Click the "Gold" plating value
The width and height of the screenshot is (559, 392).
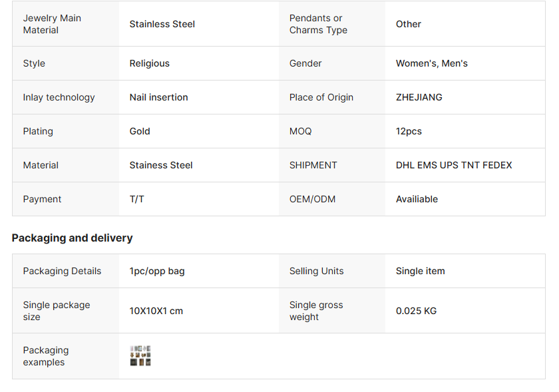[140, 131]
